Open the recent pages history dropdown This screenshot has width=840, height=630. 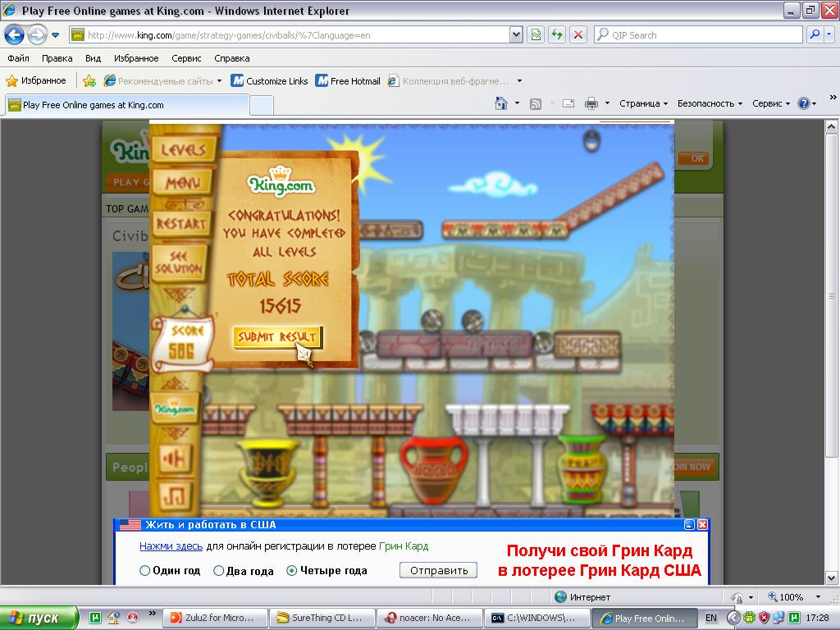point(55,35)
